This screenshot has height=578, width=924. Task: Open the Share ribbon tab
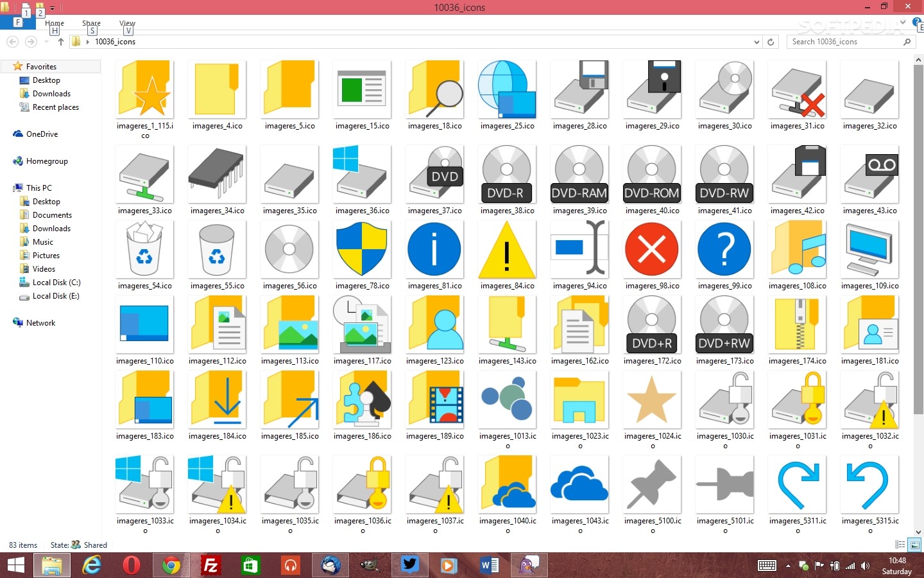91,23
